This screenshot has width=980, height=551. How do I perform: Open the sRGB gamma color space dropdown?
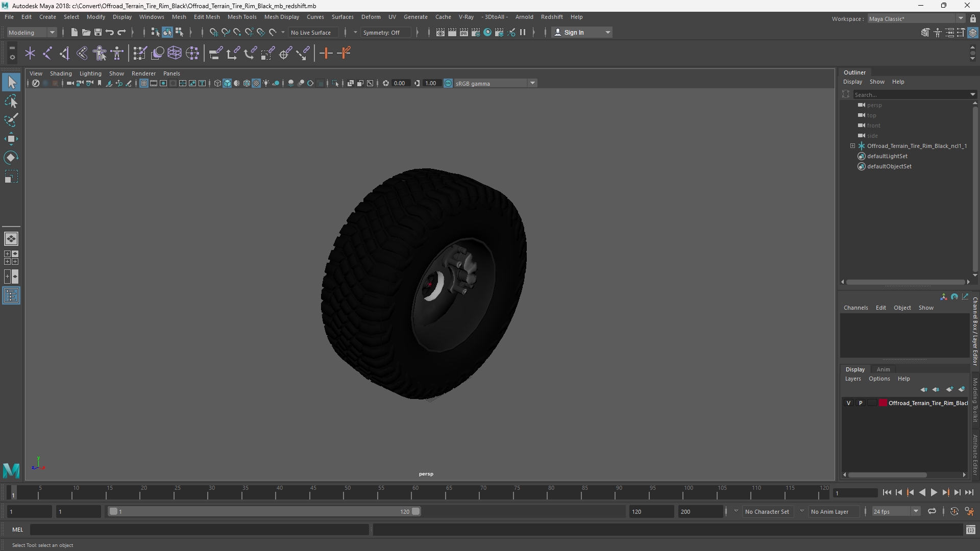point(495,83)
